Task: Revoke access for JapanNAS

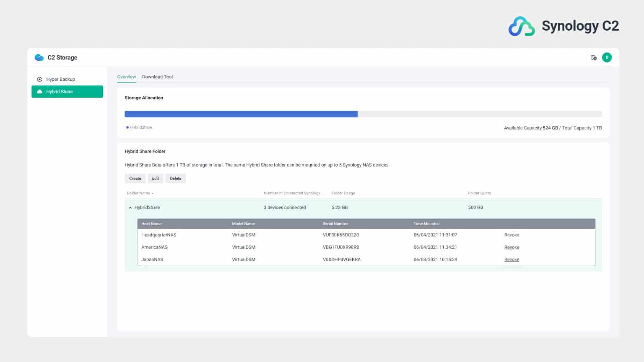Action: point(512,260)
